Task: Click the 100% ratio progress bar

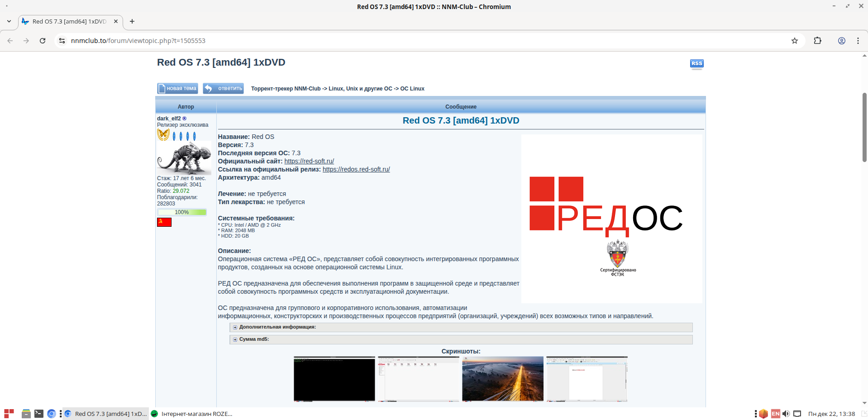Action: pos(182,212)
